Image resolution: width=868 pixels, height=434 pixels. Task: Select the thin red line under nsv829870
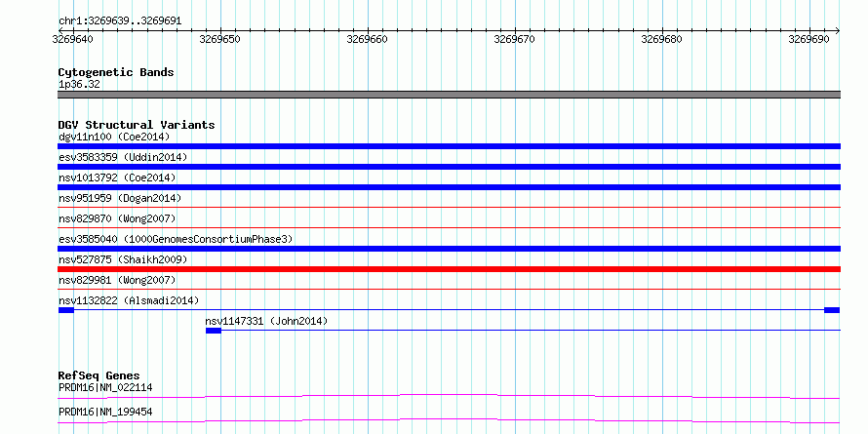pos(449,227)
